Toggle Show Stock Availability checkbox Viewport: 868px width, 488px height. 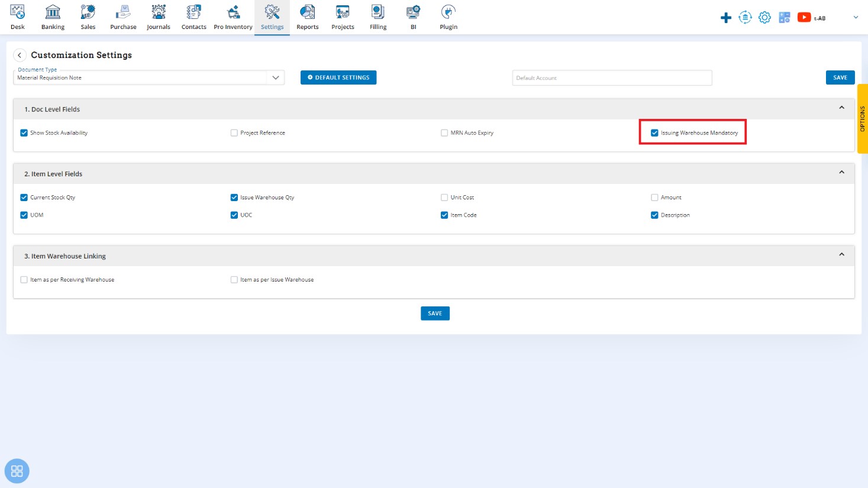click(24, 133)
